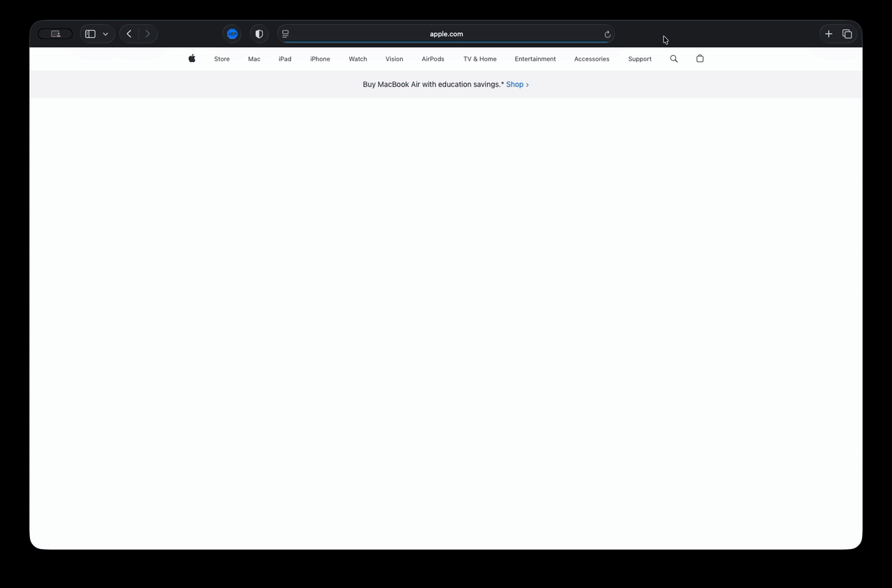Click the Apple logo home icon
The image size is (892, 588).
coord(192,59)
